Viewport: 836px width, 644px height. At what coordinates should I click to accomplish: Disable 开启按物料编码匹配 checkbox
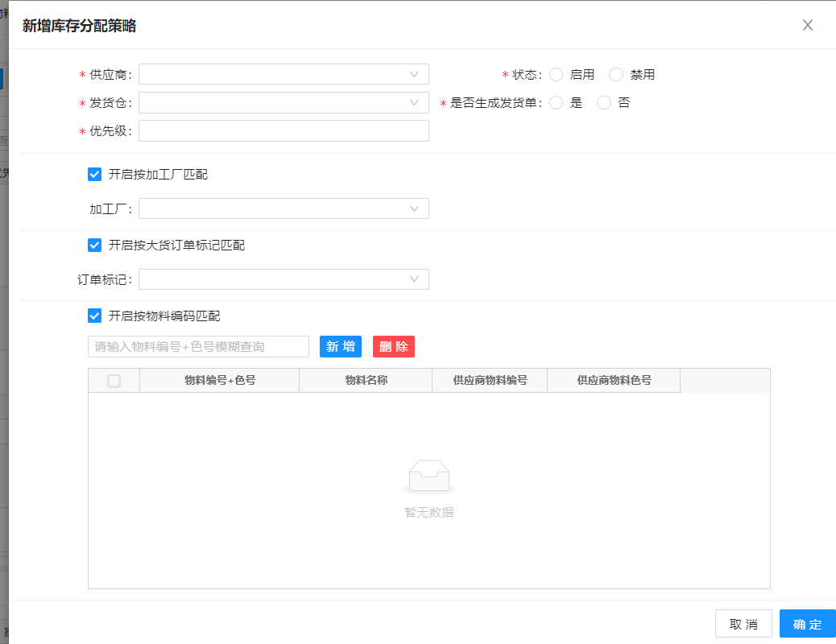[x=95, y=316]
